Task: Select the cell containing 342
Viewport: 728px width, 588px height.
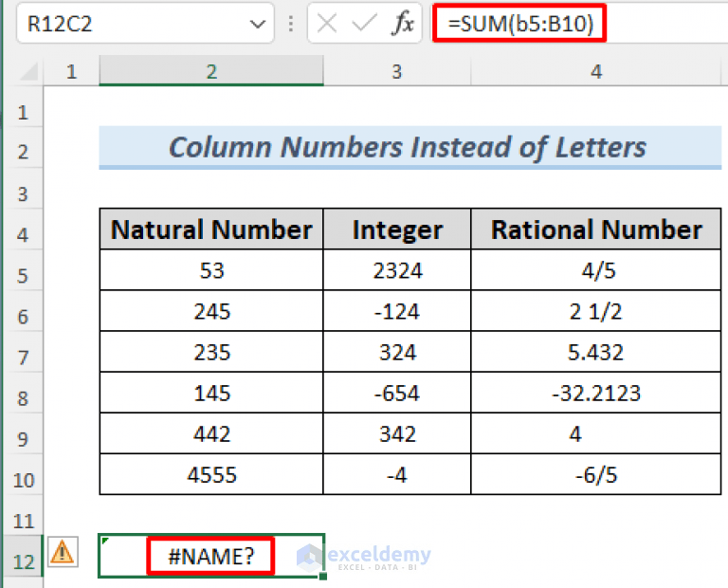Action: click(397, 433)
